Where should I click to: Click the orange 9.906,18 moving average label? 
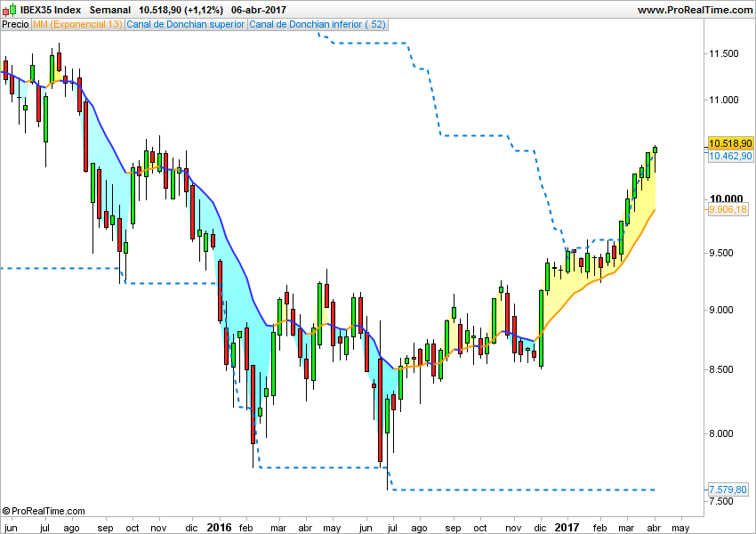click(728, 210)
